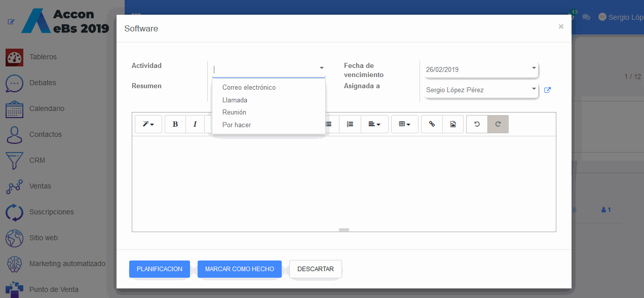Open the insert table dropdown

click(404, 124)
